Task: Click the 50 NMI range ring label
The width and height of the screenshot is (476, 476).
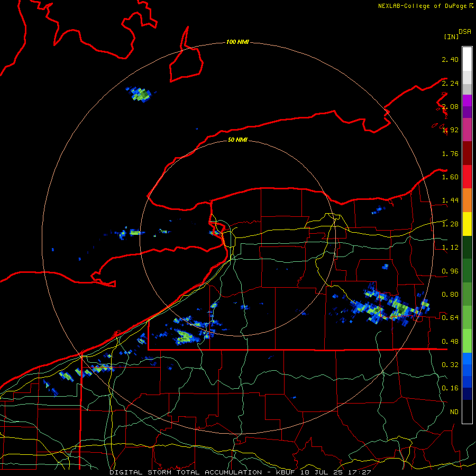Action: pyautogui.click(x=237, y=140)
